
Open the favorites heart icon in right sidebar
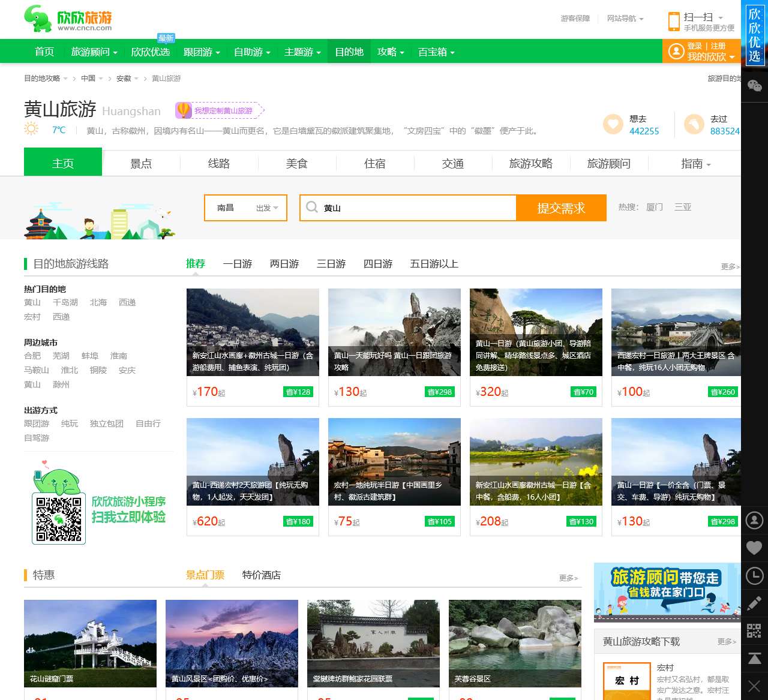click(755, 547)
